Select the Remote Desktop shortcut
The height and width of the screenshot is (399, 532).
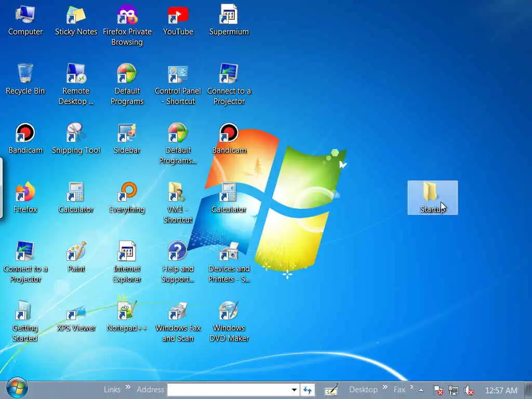[x=76, y=84]
